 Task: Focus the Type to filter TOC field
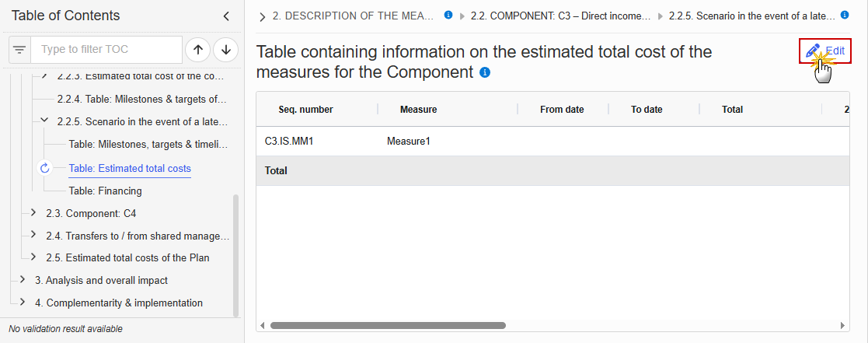pyautogui.click(x=106, y=50)
